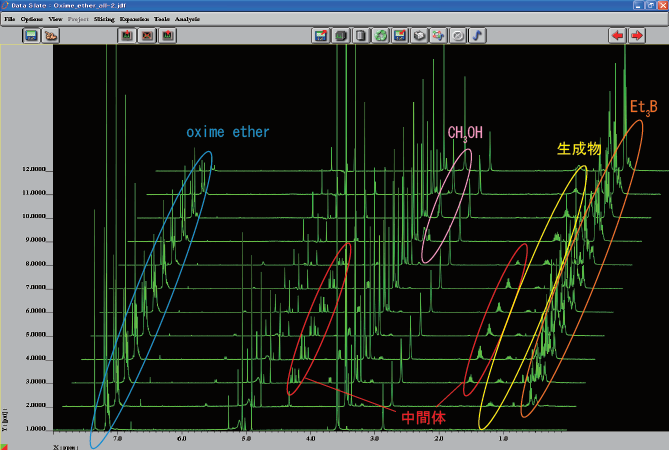
Task: Select the pointing hand tool icon
Action: coord(51,35)
